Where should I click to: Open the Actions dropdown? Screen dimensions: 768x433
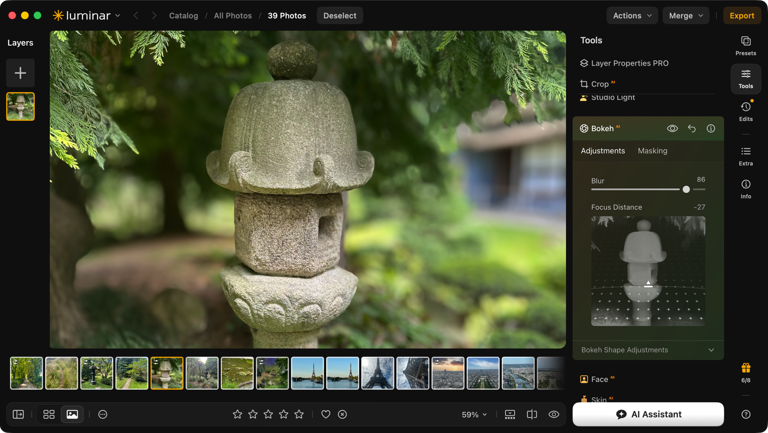click(x=632, y=16)
